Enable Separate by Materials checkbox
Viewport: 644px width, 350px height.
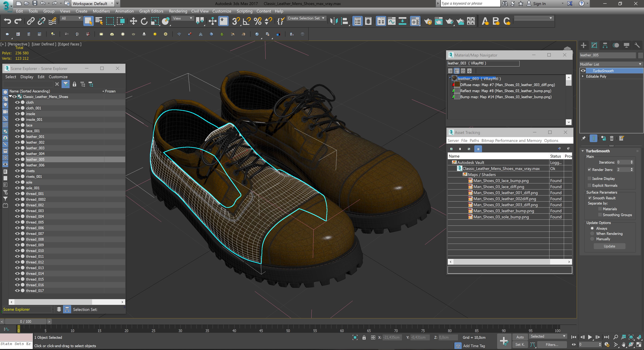600,209
